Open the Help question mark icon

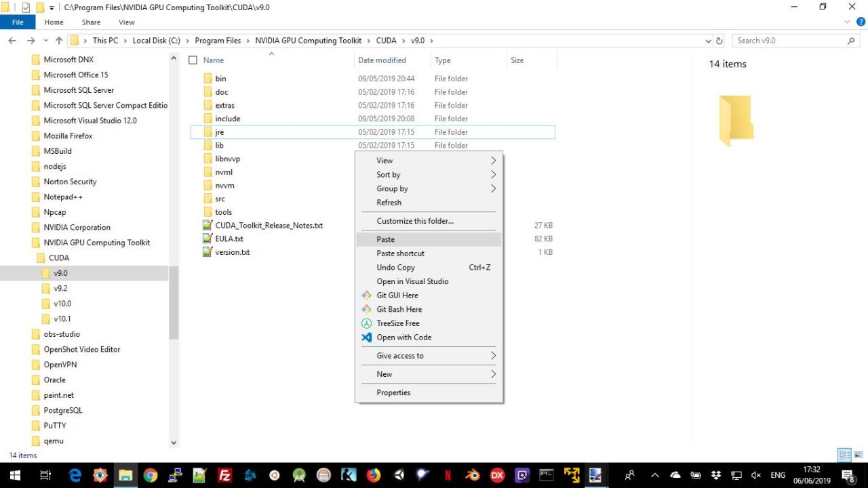click(x=861, y=22)
